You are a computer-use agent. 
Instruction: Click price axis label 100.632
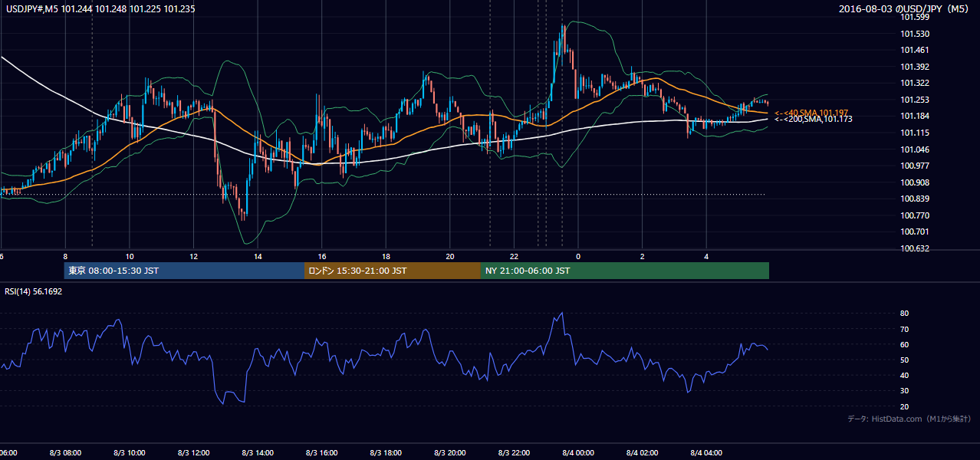click(x=914, y=248)
